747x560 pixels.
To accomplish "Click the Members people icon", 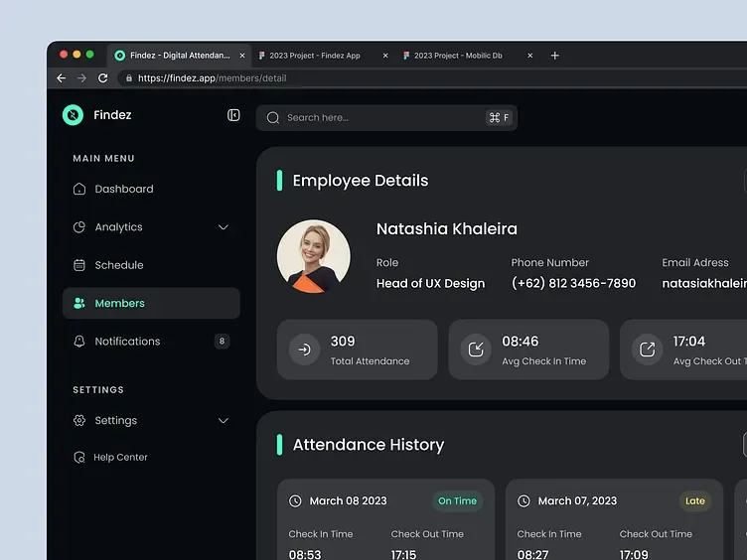I will coord(79,304).
